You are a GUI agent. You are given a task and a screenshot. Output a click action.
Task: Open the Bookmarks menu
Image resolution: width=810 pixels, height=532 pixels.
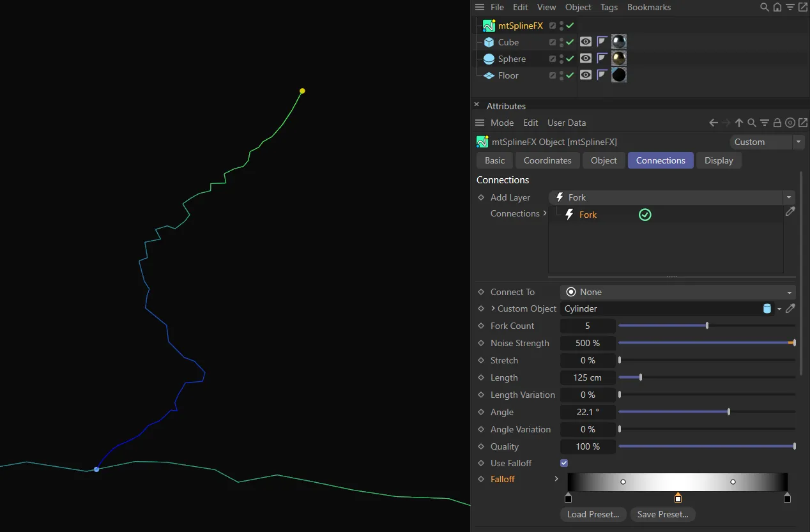click(x=648, y=8)
